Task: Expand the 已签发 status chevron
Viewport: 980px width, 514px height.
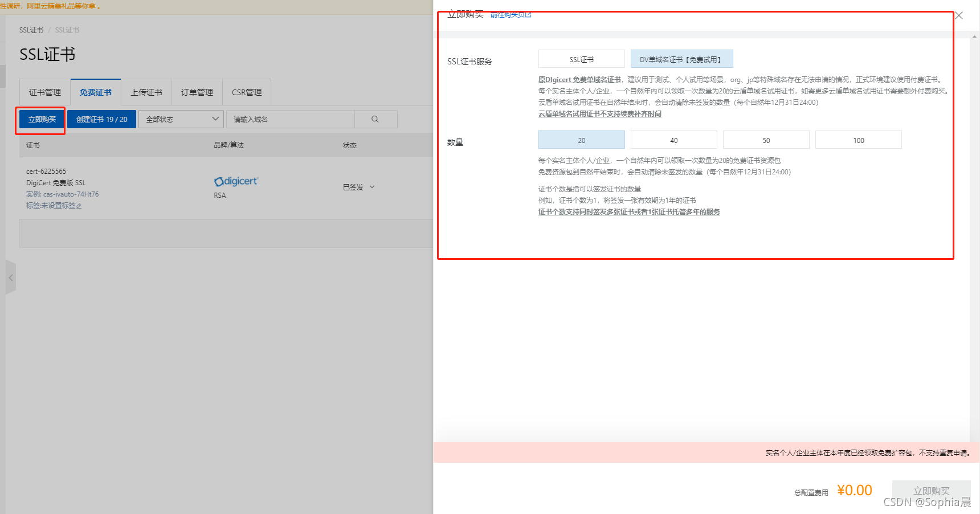Action: [x=372, y=187]
